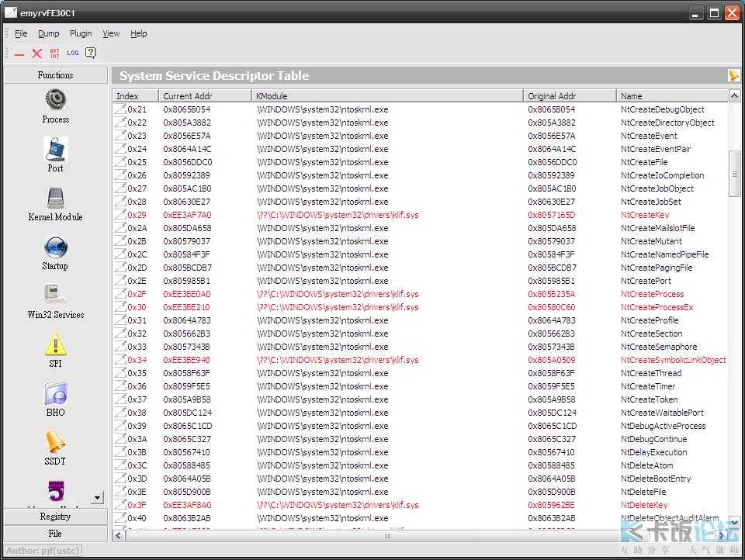Sort by the Name column header
Viewport: 745px width, 560px height.
click(672, 96)
